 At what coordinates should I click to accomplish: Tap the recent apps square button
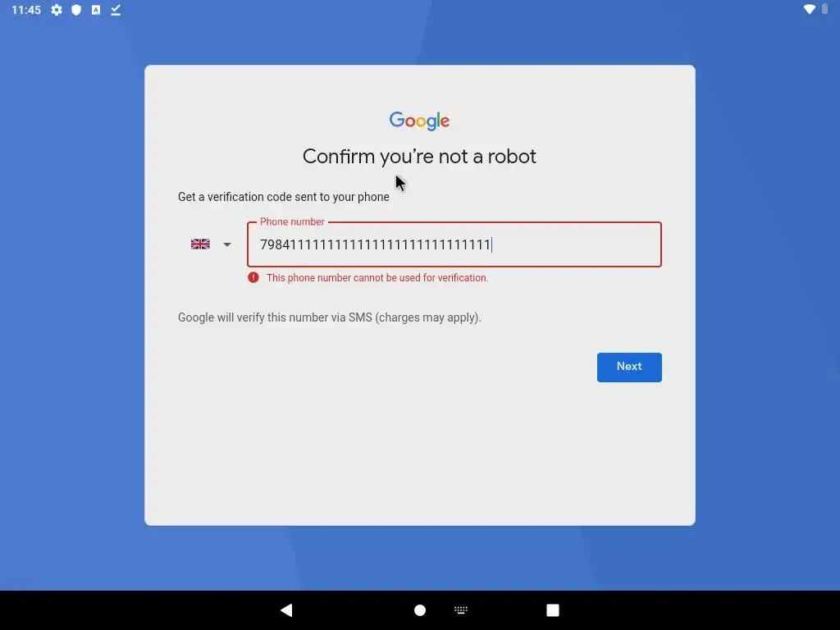click(553, 610)
